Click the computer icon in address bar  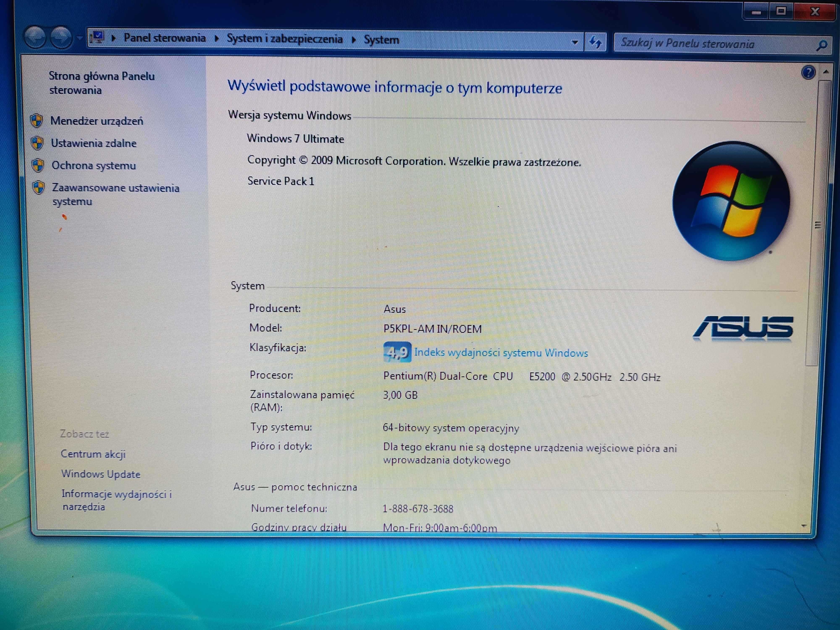[x=97, y=38]
